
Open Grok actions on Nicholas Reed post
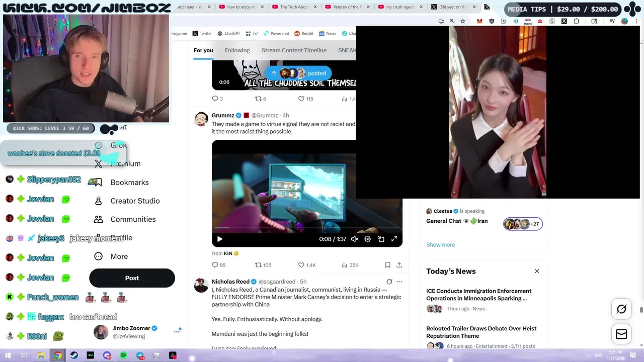389,282
